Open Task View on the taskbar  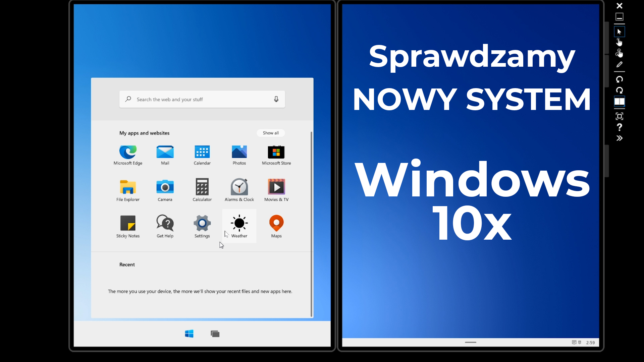pos(215,334)
